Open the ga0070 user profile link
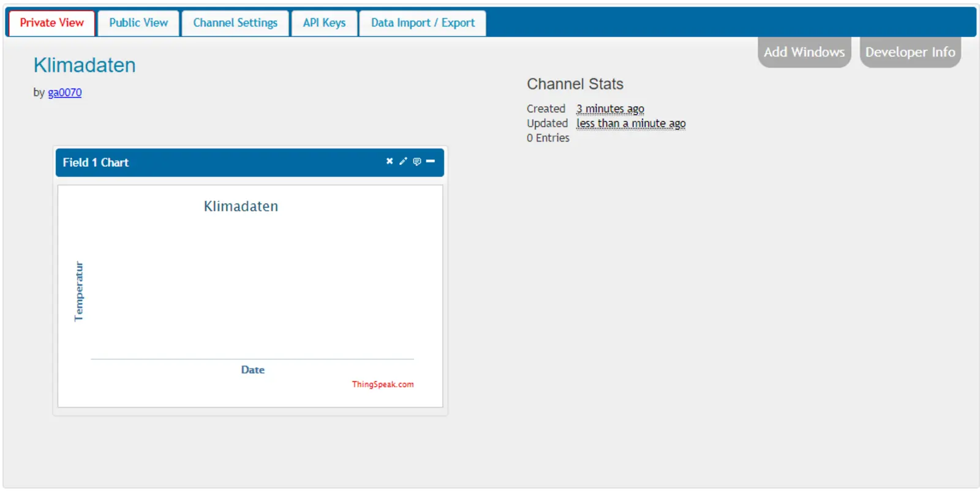Screen dimensions: 980x491 [x=65, y=93]
